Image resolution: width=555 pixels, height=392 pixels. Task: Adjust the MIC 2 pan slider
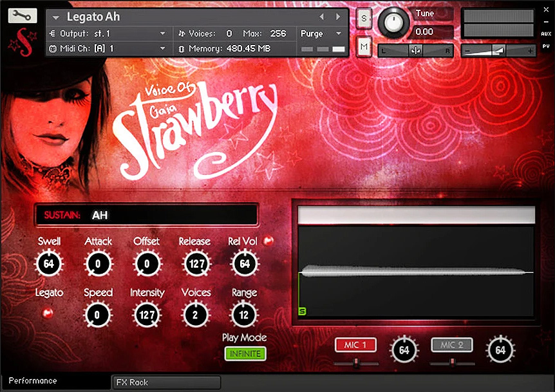click(453, 362)
